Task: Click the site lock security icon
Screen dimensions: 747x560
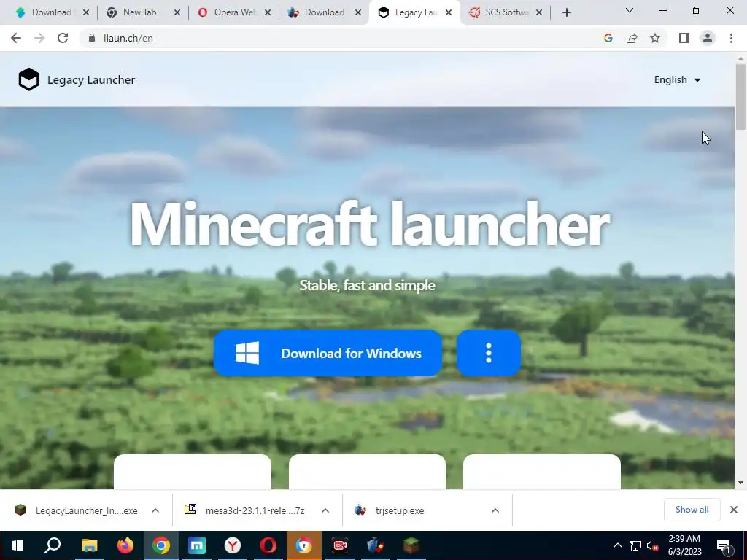Action: coord(92,38)
